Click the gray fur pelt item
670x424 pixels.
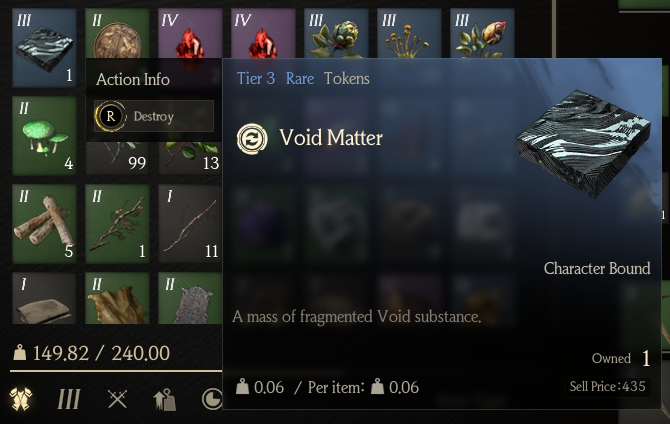point(190,298)
